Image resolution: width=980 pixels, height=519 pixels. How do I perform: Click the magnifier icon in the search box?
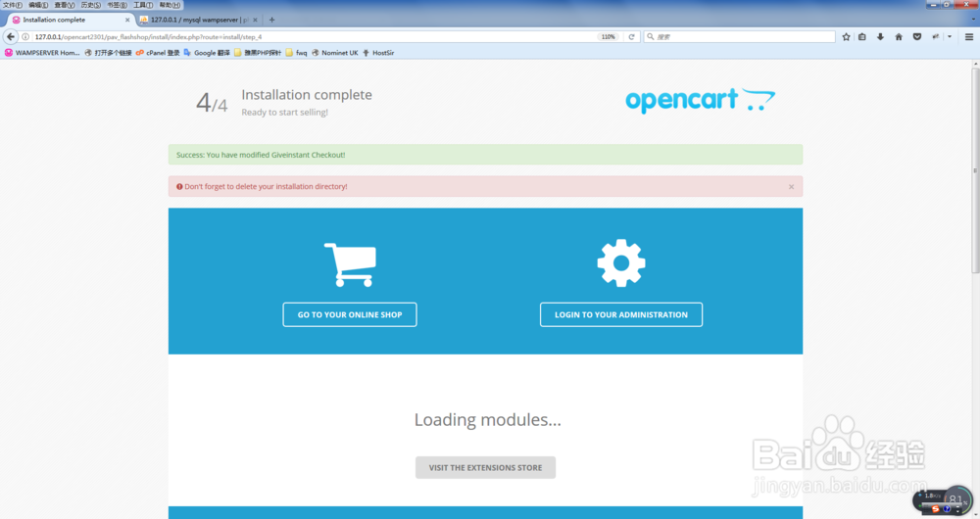pos(651,37)
